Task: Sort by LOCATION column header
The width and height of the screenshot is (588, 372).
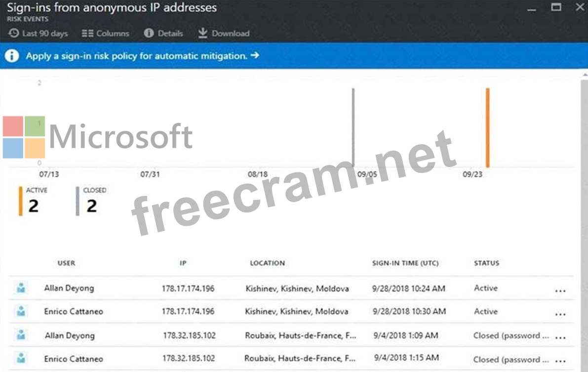Action: coord(268,263)
